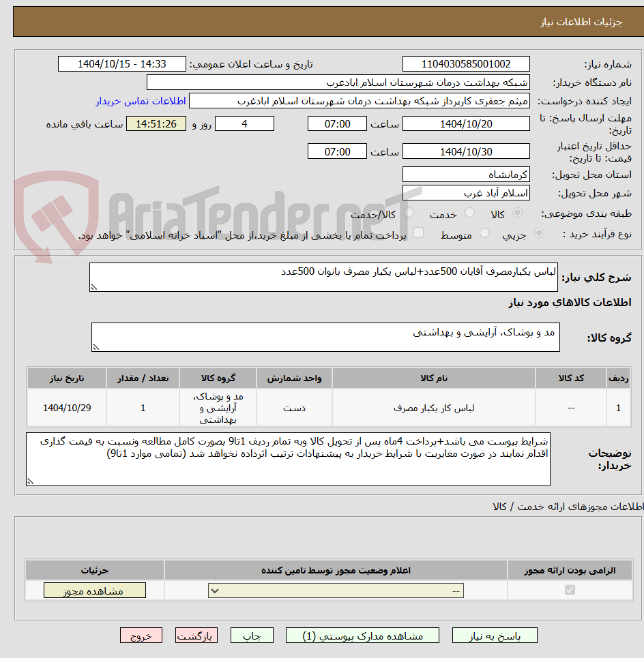
Task: Click تعداد / مقدار column header
Action: (x=143, y=378)
